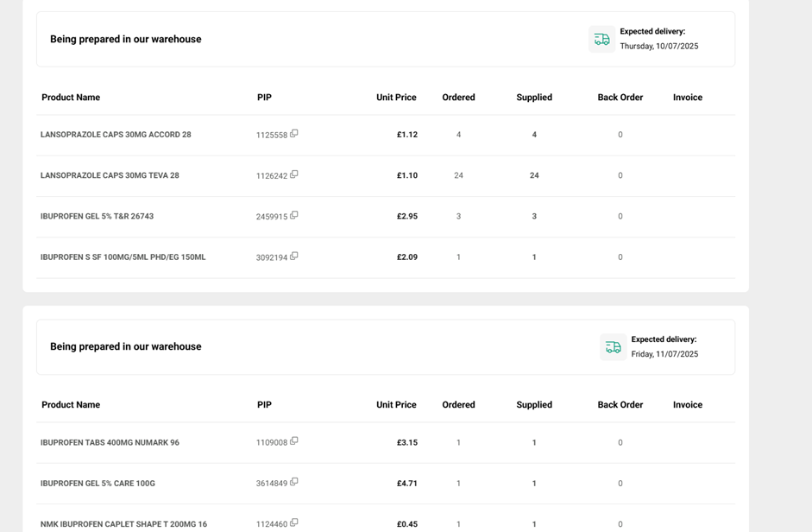Open IBUPROFEN GEL 5% CARE 100G product
The width and height of the screenshot is (812, 532).
(x=98, y=484)
